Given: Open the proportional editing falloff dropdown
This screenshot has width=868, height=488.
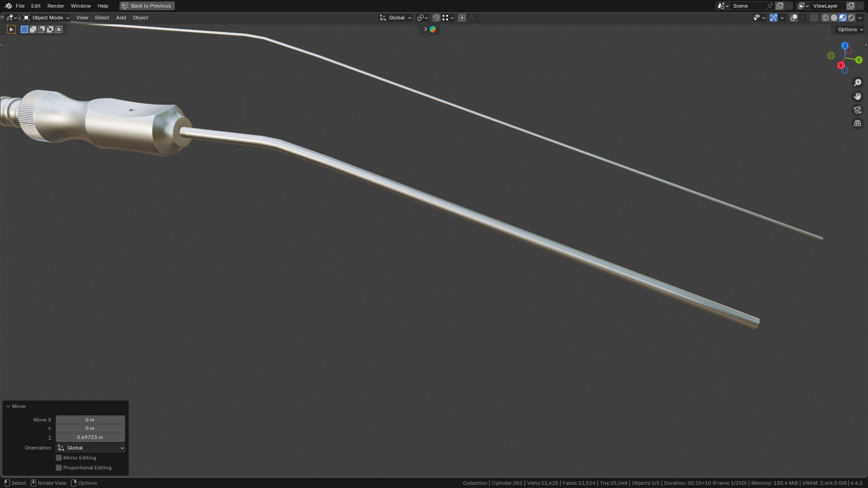Looking at the screenshot, I should (474, 18).
